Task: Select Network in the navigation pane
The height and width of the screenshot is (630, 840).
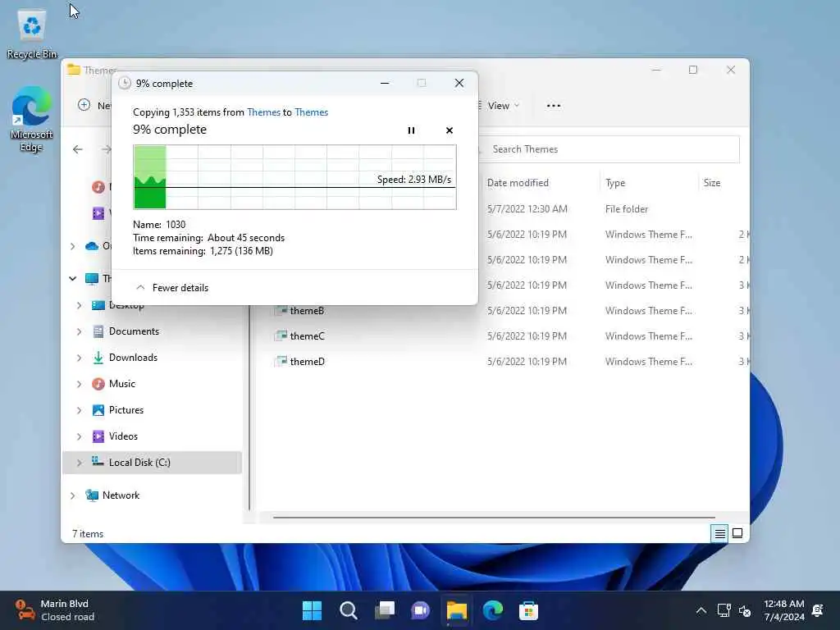Action: pyautogui.click(x=121, y=495)
